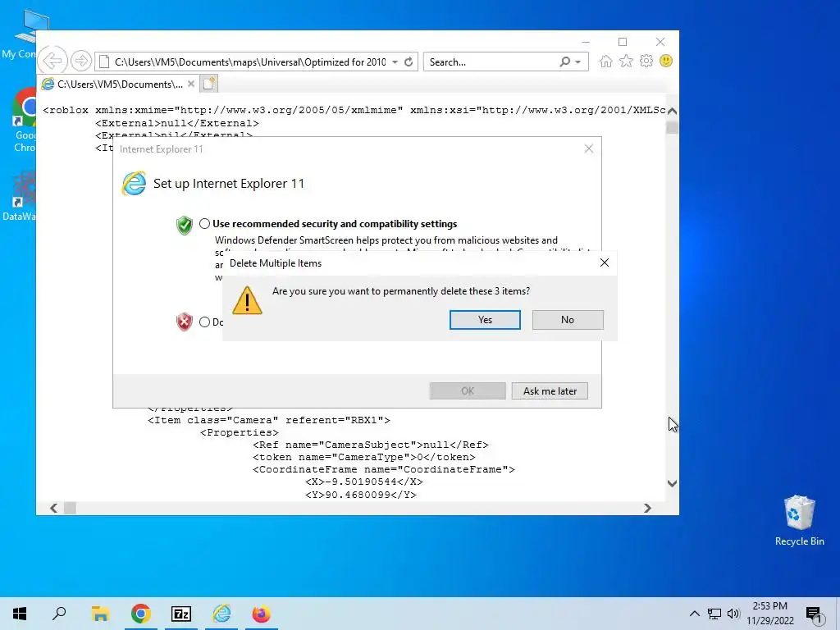Click the first External null XML line

pos(177,123)
